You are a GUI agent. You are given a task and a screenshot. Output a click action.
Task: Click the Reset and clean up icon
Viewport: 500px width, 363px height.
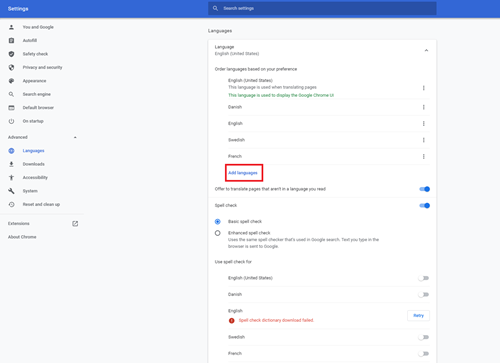point(11,204)
